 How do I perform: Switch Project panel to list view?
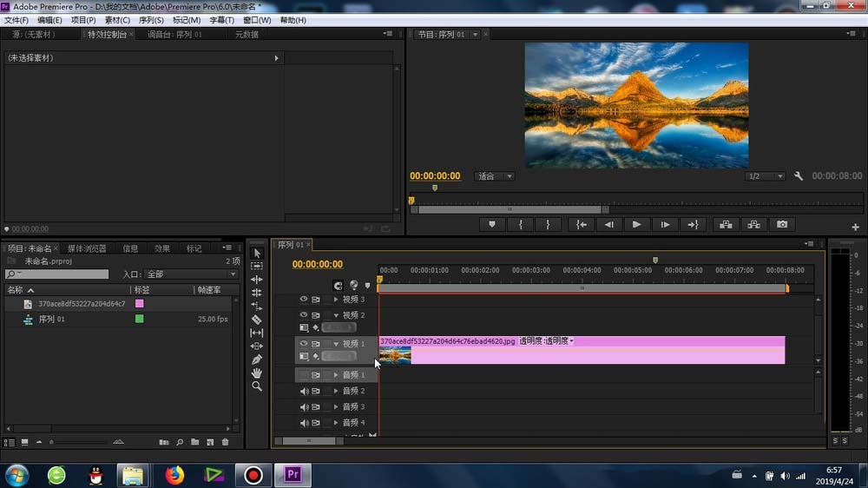(10, 442)
